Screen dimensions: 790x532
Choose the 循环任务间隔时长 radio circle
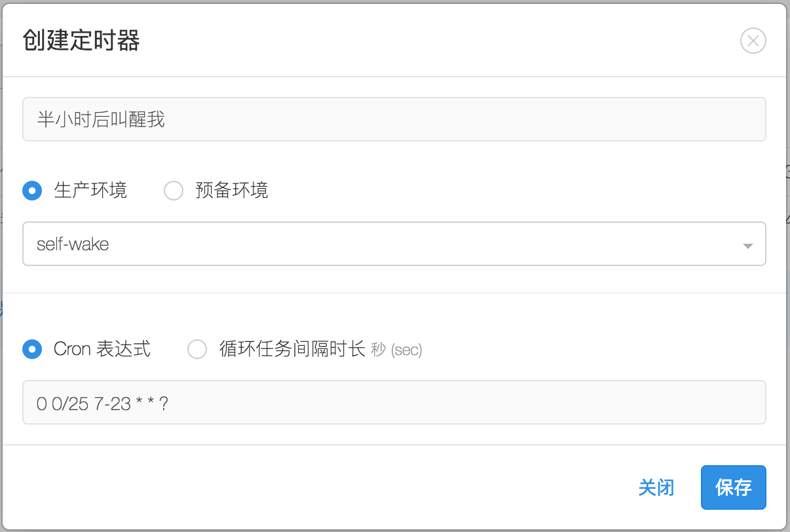197,349
